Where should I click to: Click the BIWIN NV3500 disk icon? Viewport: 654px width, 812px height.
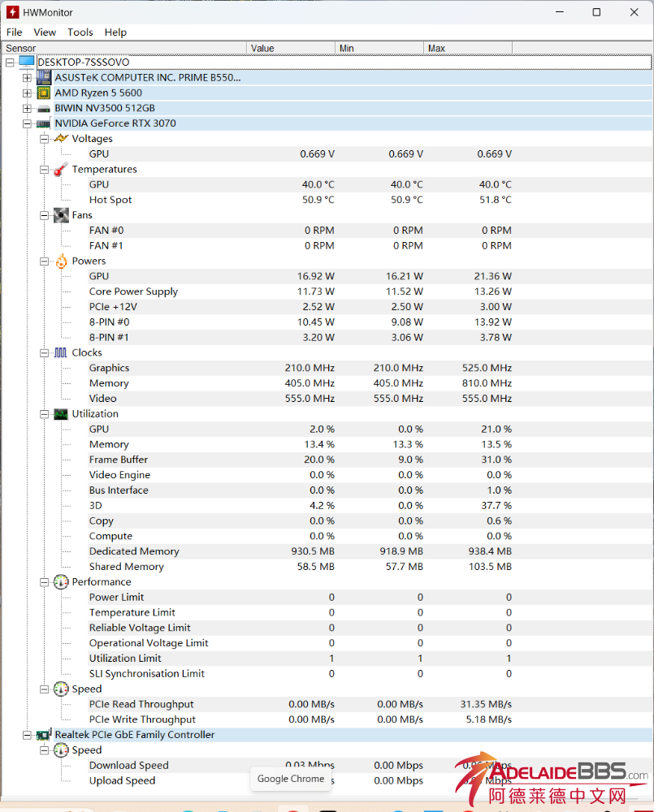(x=43, y=108)
